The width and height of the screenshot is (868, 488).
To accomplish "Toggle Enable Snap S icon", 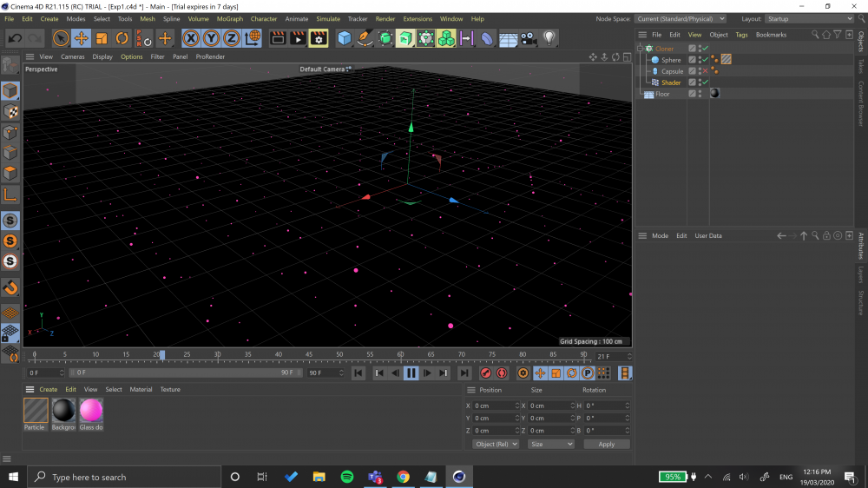I will (x=10, y=221).
